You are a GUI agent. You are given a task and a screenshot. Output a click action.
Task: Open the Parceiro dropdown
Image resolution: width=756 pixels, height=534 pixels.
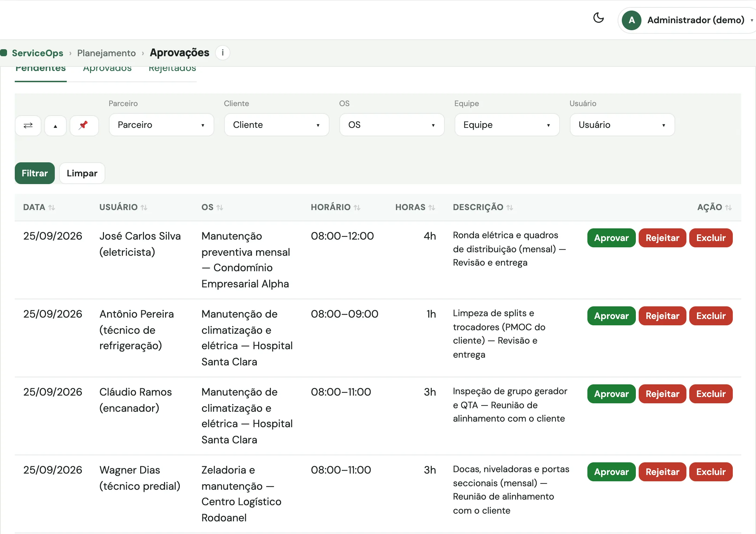161,125
